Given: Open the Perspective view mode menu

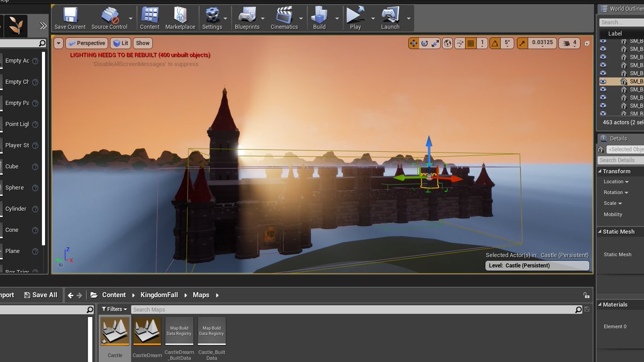Looking at the screenshot, I should 86,43.
